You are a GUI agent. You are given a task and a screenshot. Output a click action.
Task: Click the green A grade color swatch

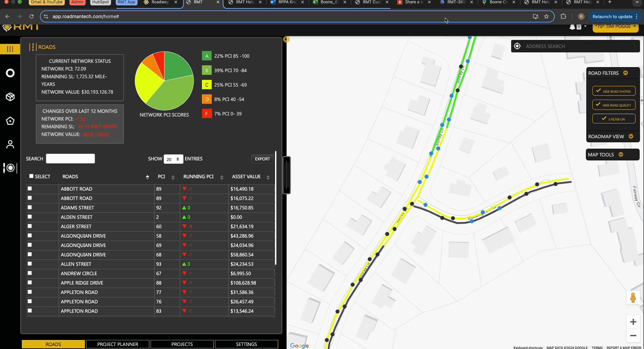207,56
